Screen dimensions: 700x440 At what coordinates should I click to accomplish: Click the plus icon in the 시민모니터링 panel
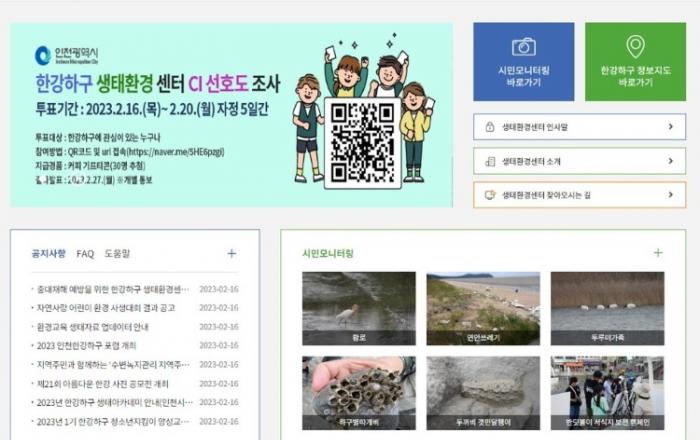point(658,253)
